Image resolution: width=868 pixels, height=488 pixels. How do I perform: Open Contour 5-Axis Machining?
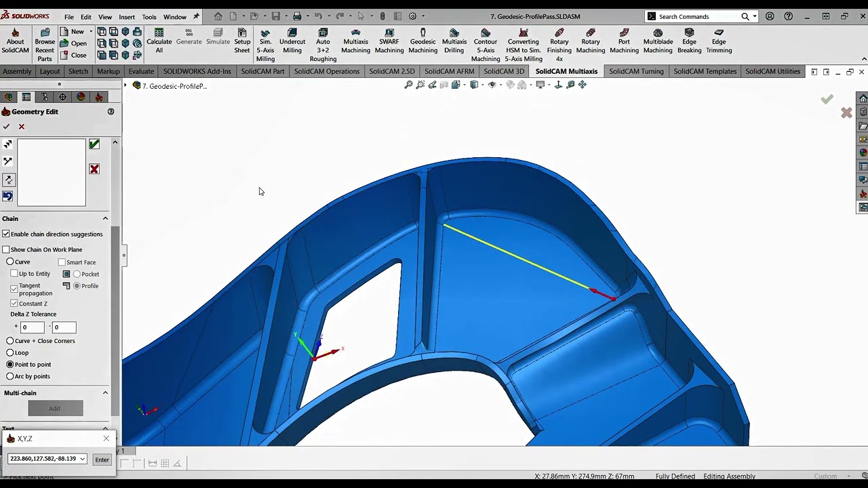486,45
